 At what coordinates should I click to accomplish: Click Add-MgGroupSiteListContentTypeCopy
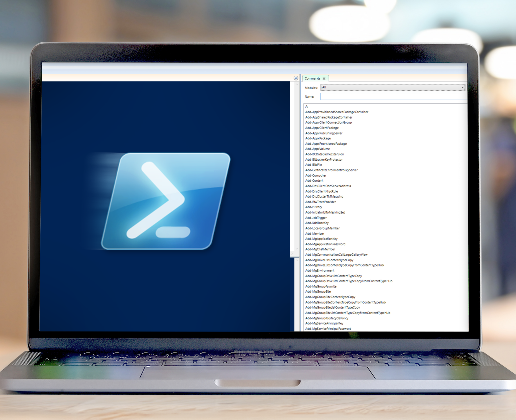point(332,308)
